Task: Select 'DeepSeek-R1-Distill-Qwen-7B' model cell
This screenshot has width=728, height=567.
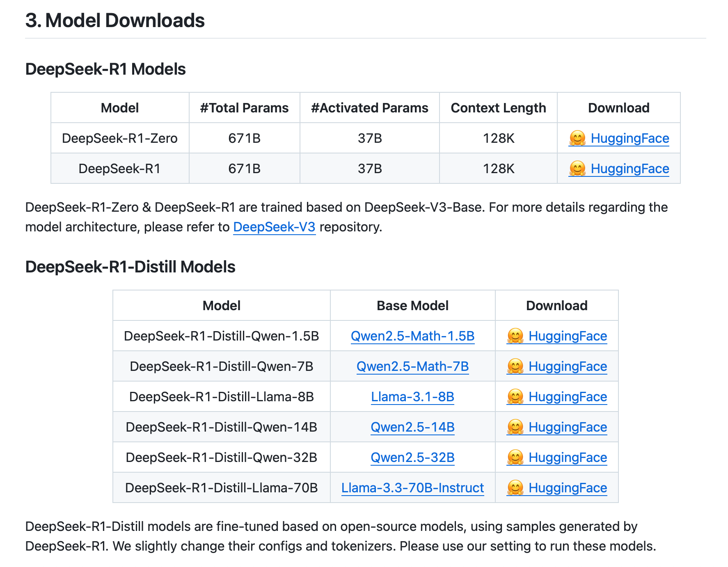Action: (222, 366)
